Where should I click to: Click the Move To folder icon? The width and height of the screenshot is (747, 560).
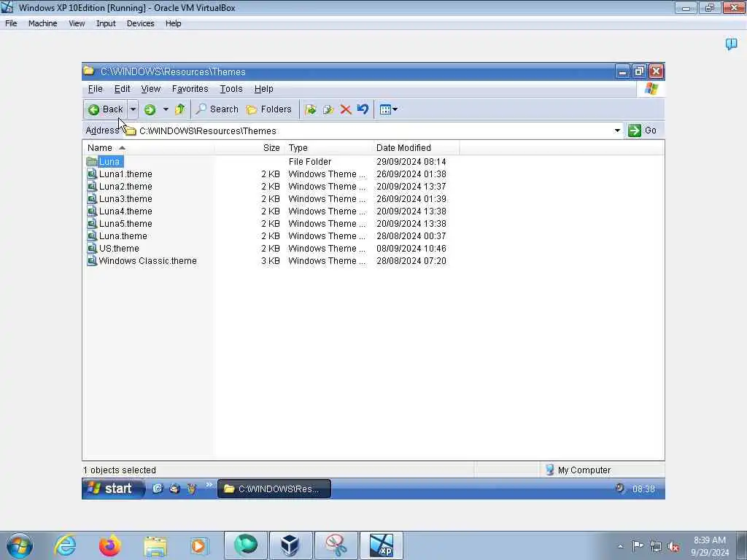click(310, 109)
